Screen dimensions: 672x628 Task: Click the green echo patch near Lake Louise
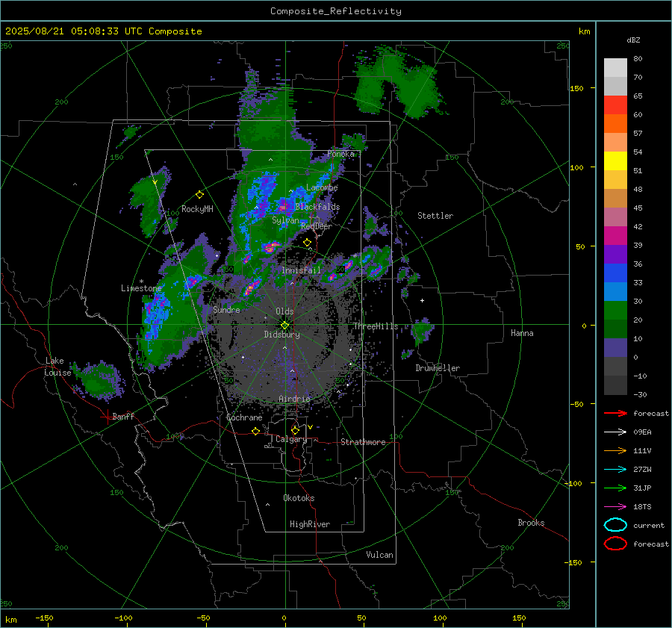(x=98, y=379)
